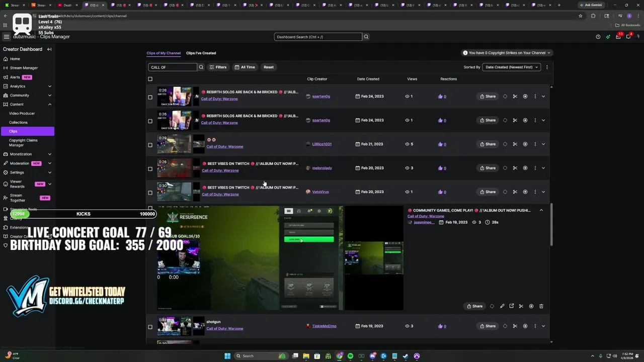Viewport: 644px width, 362px height.
Task: Open Call of Duty: Warzone link on shotgun clip
Action: click(x=224, y=329)
